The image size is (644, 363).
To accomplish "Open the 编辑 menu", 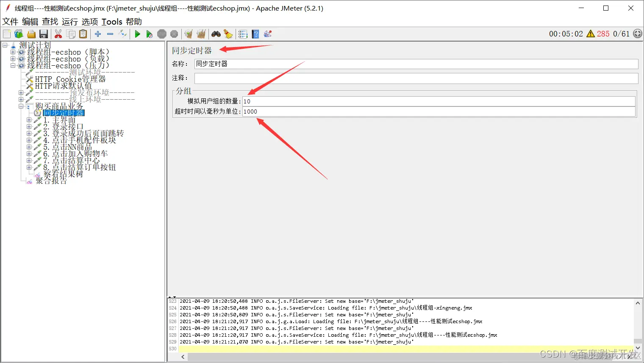I will coord(30,22).
